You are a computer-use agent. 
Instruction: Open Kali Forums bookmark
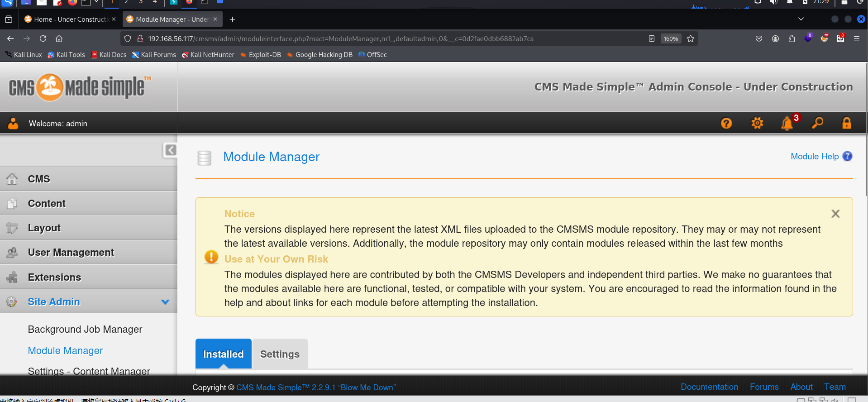coord(154,55)
